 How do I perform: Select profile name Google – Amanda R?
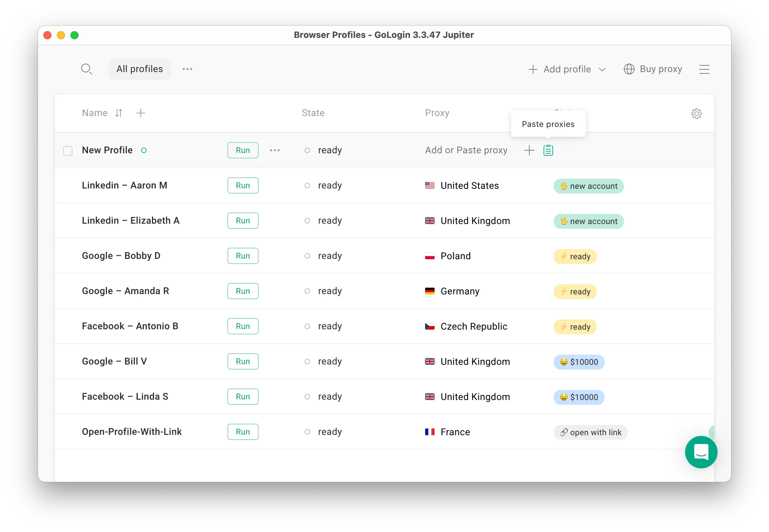click(126, 291)
